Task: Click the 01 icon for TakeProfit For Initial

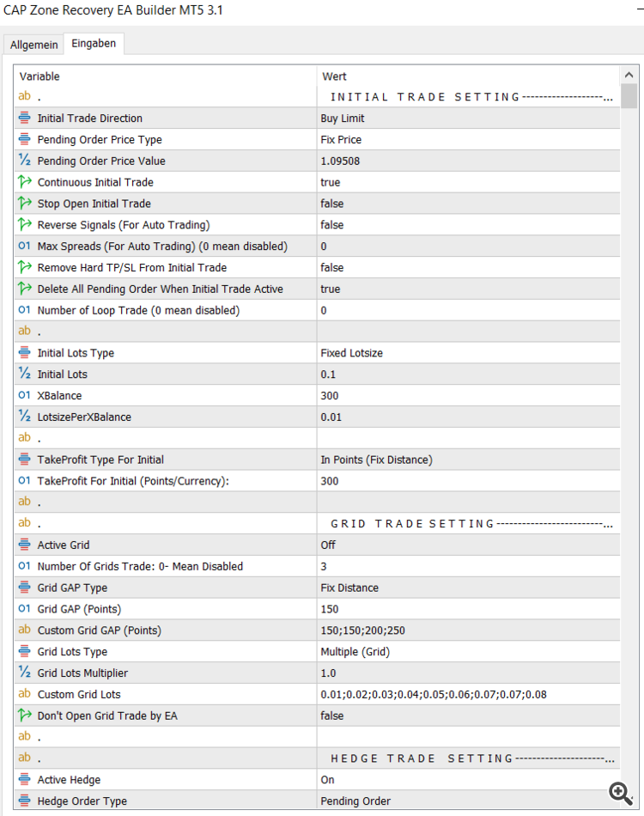Action: 24,480
